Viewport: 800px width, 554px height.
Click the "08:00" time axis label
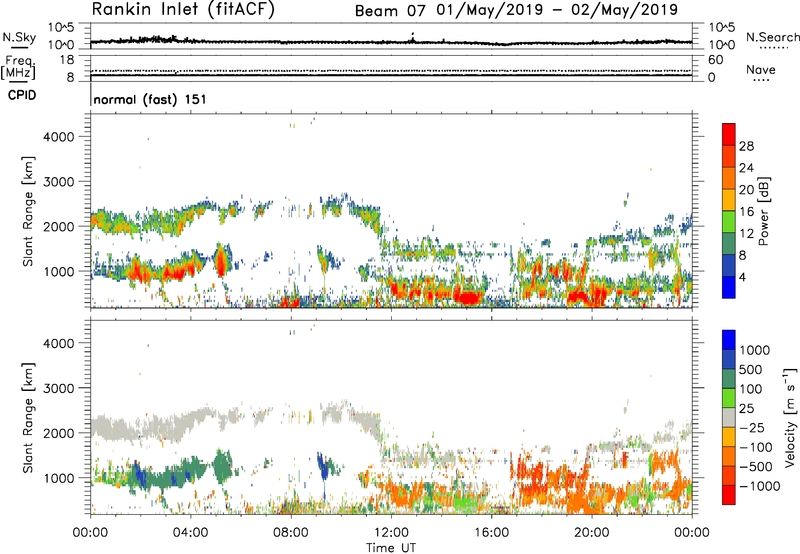(x=291, y=533)
